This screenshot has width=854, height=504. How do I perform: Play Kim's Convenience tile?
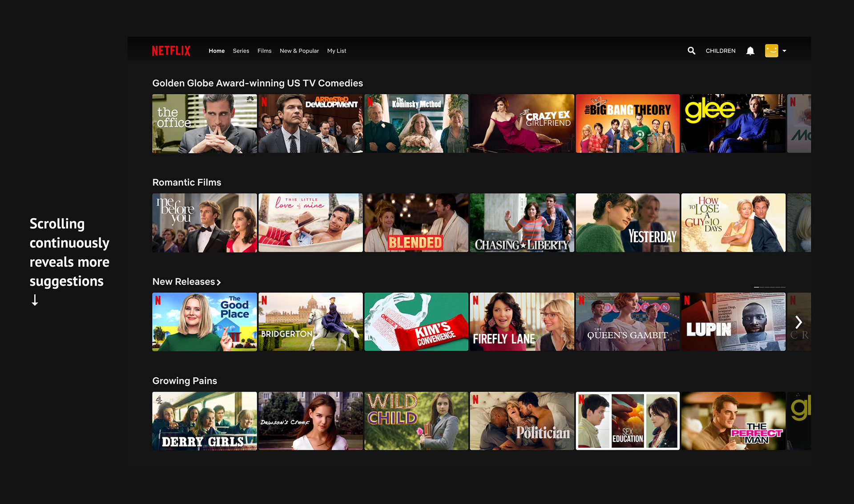(x=416, y=322)
